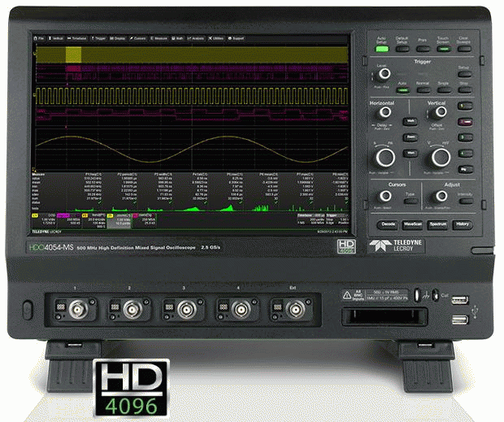Touch the channel 1 BNC input connector
The width and height of the screenshot is (504, 422).
point(77,310)
